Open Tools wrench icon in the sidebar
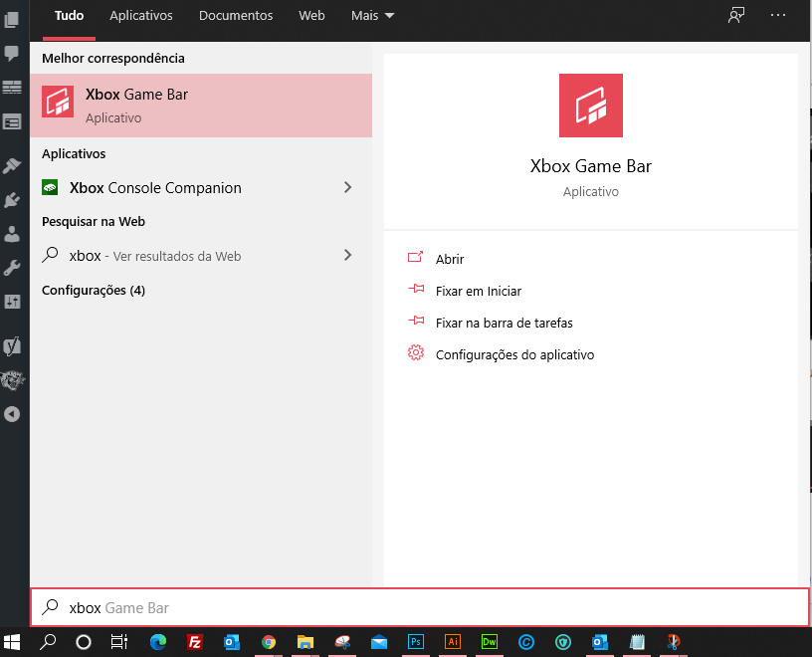The image size is (812, 657). 11,268
